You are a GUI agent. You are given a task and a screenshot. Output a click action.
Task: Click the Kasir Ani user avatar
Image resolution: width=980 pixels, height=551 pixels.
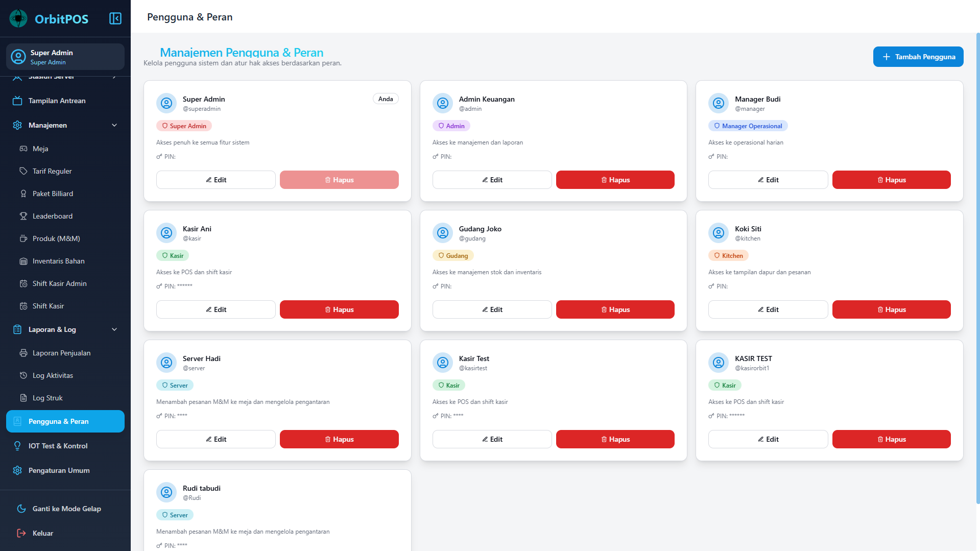coord(166,233)
